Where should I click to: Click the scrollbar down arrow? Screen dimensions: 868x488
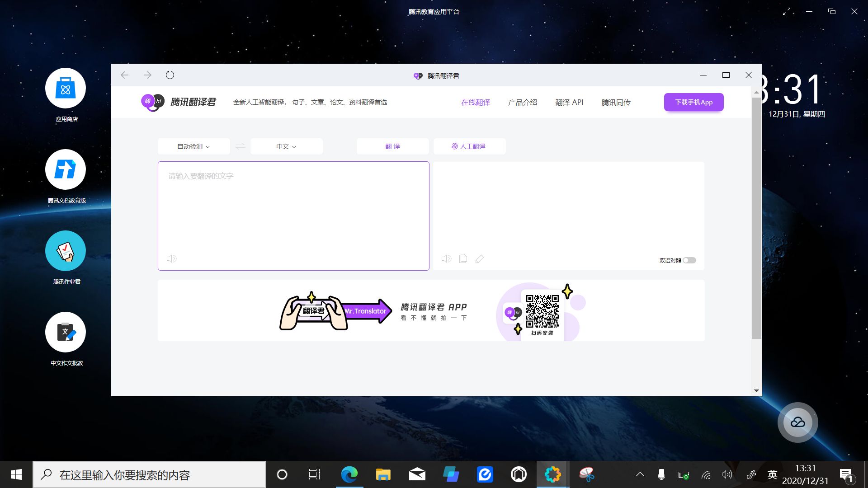(x=756, y=391)
